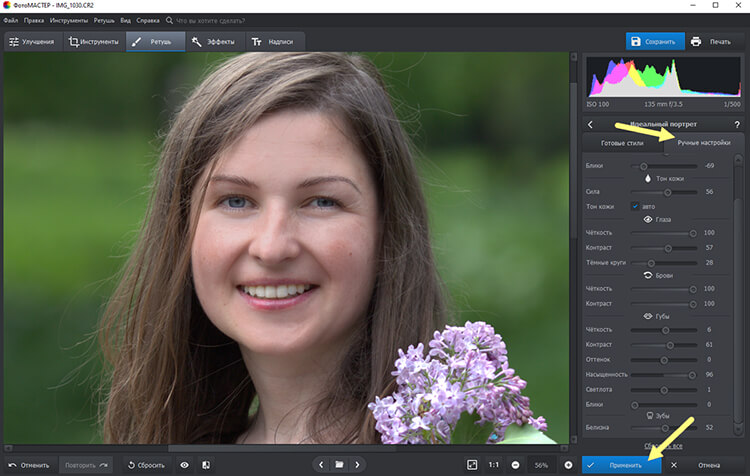Select the 'Готовые стили' tab

pos(622,143)
